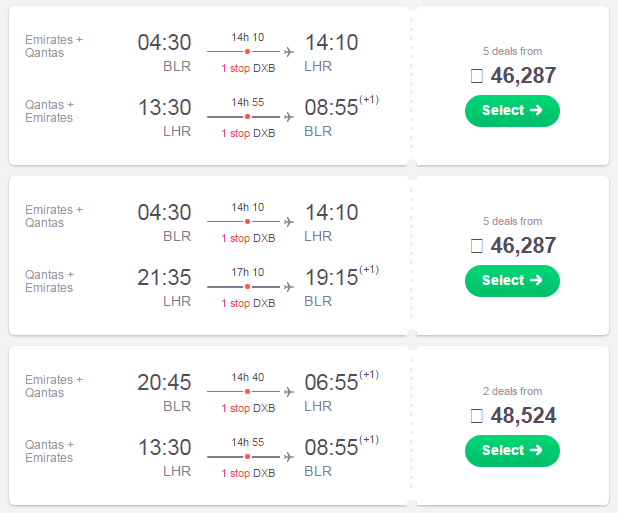The image size is (618, 513).
Task: Click the 19:15 (+1) arrival time
Action: point(341,277)
